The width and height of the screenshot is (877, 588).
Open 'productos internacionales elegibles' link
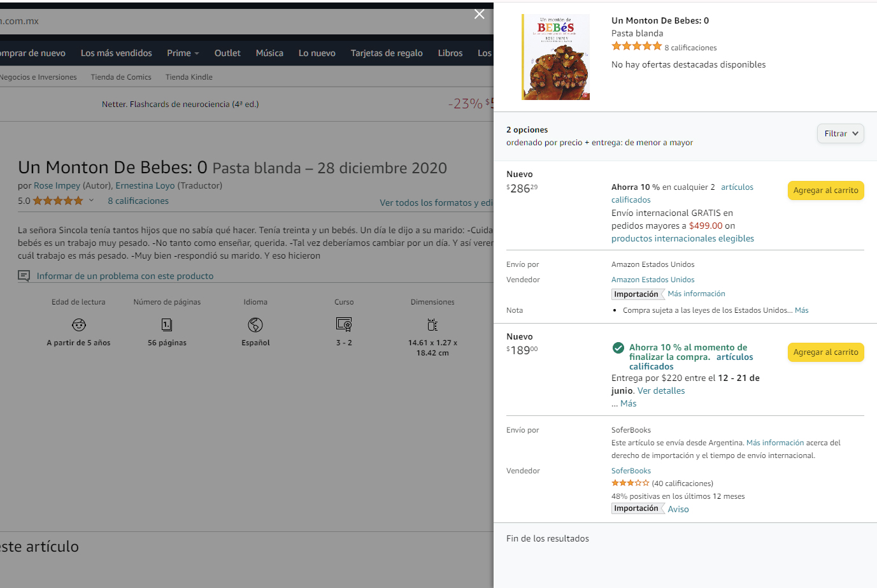tap(683, 238)
